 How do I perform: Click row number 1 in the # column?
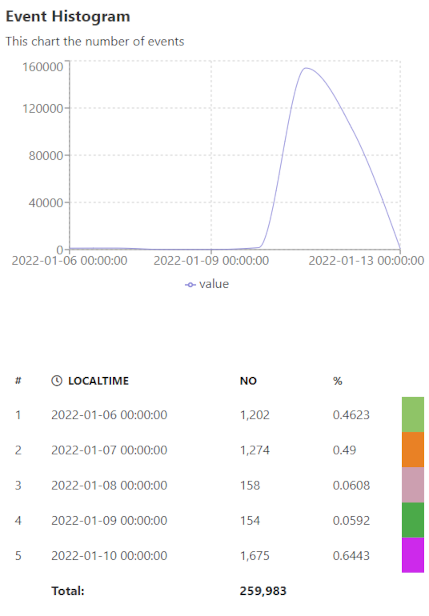click(18, 415)
